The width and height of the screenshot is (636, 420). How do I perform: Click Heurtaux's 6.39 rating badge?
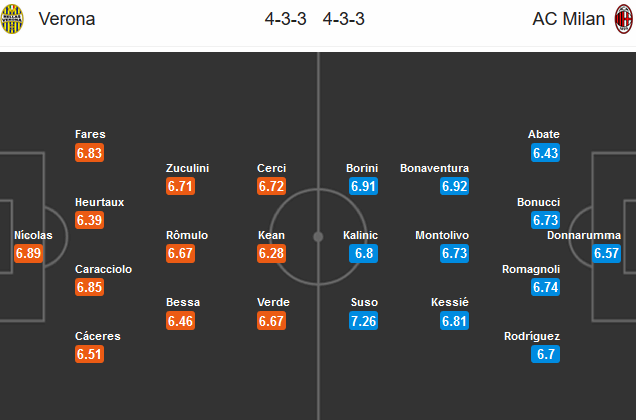pyautogui.click(x=90, y=220)
